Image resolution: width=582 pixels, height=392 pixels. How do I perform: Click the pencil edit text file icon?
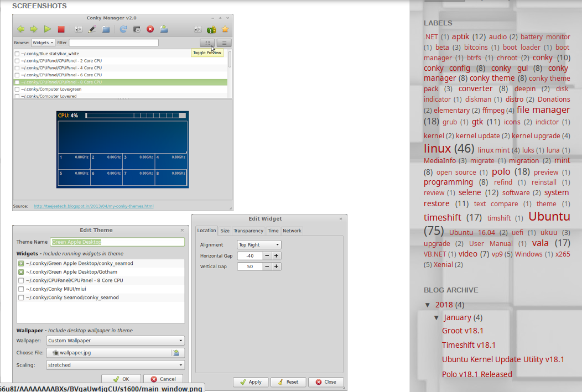coord(92,29)
